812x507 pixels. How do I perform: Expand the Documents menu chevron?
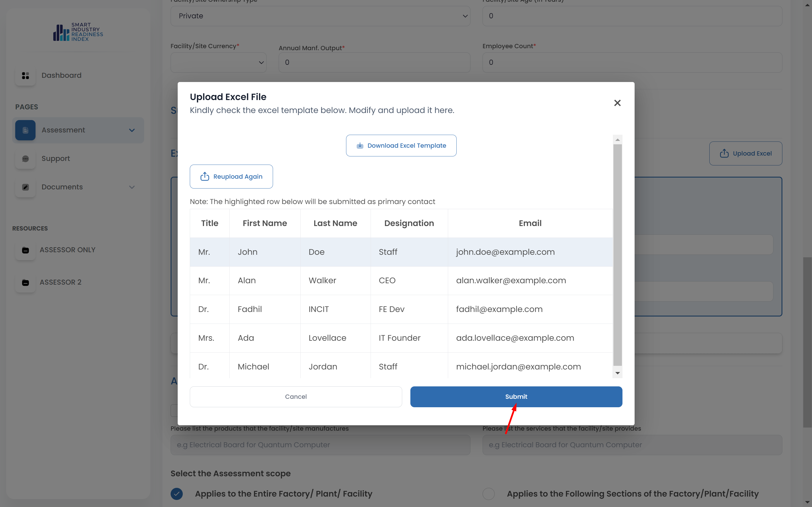point(132,187)
